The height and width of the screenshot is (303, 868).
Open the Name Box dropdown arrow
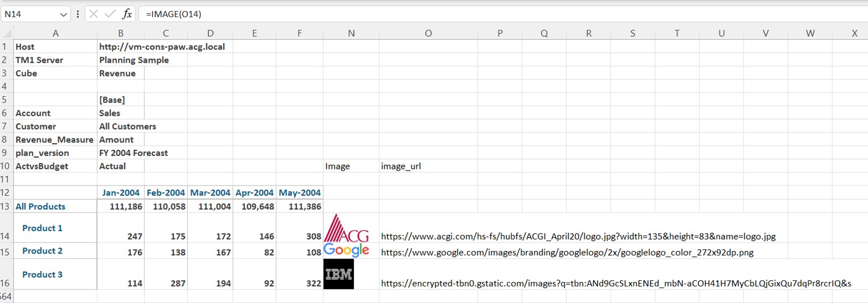pyautogui.click(x=63, y=14)
